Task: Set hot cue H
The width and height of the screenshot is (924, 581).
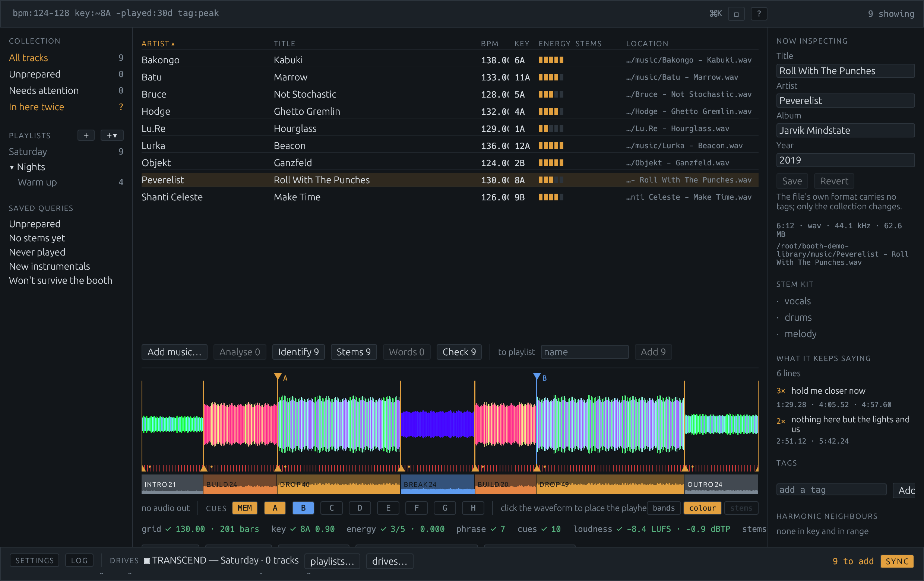Action: pyautogui.click(x=473, y=508)
